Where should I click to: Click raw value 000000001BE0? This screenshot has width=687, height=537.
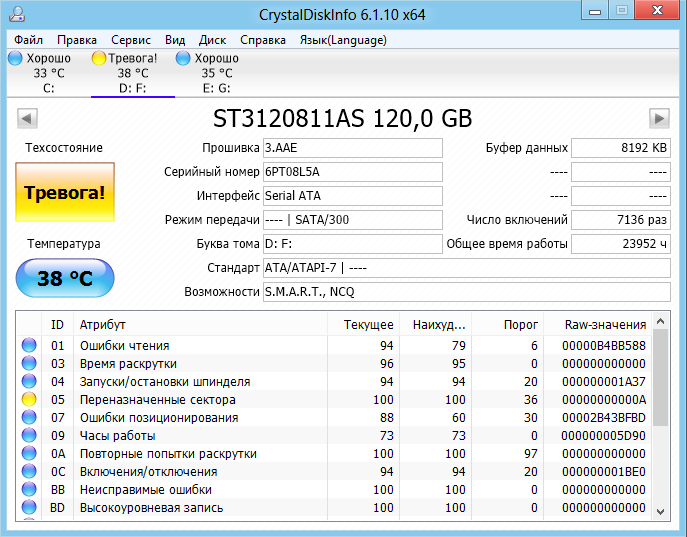[x=604, y=471]
